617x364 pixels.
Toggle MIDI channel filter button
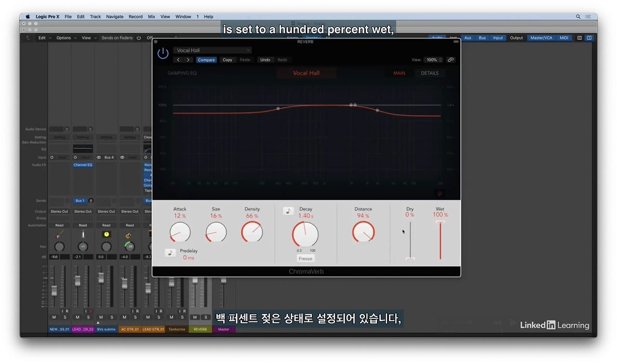pos(564,38)
